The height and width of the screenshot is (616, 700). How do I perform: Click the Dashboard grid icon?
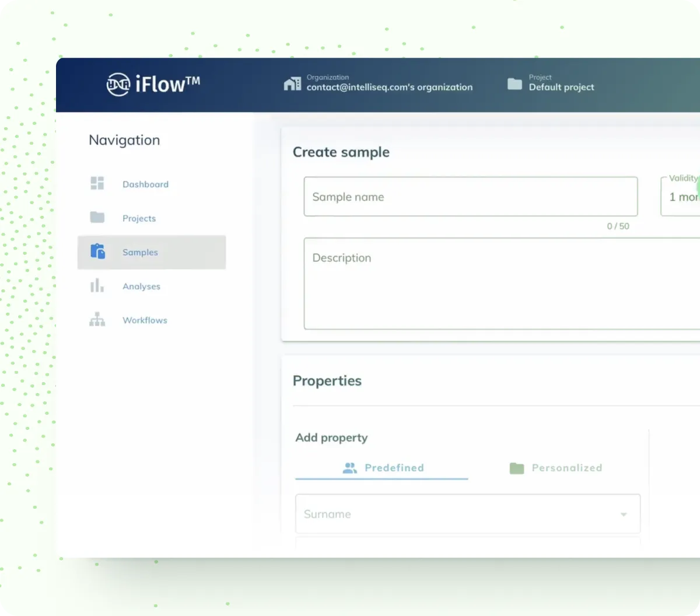tap(97, 183)
